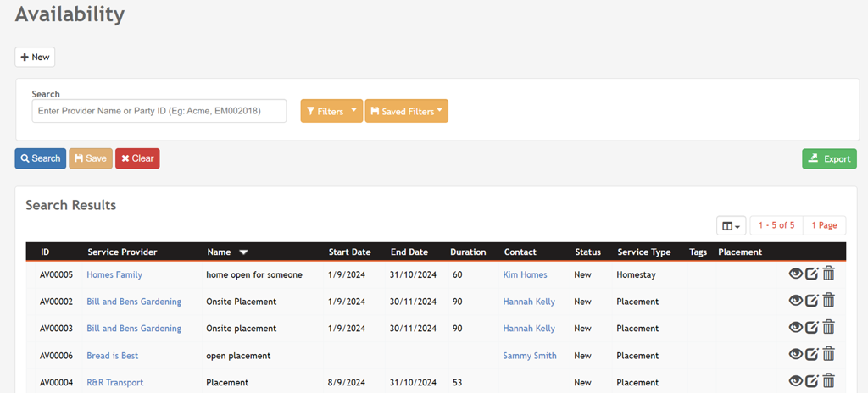Edit record AV00006 with pencil icon

[x=811, y=354]
